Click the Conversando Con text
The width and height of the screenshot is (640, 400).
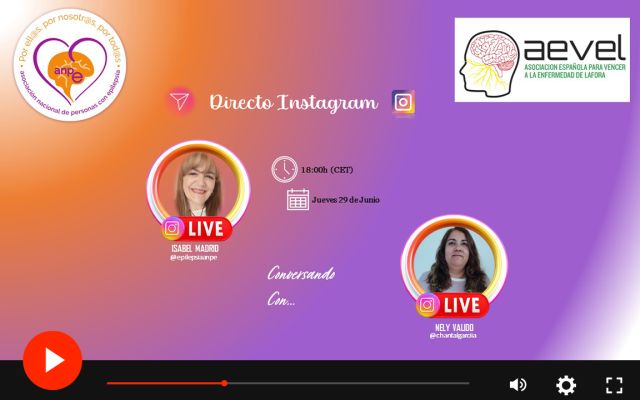[301, 285]
